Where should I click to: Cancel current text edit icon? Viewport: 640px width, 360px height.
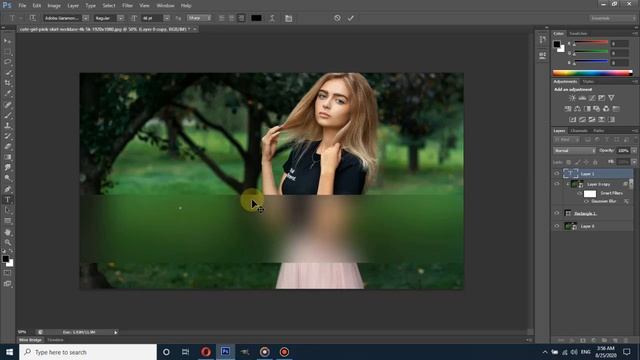point(337,18)
